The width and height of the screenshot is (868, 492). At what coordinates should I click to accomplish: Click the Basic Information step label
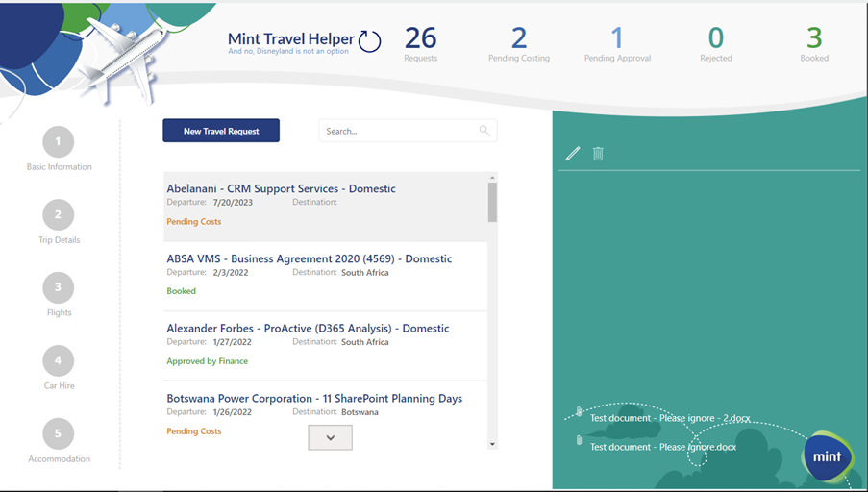tap(60, 166)
